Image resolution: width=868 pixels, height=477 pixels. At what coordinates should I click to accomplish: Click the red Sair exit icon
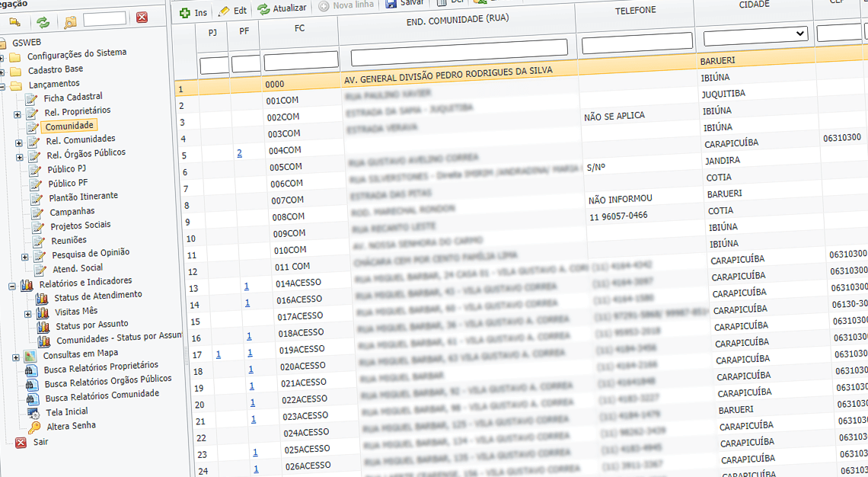click(x=21, y=443)
